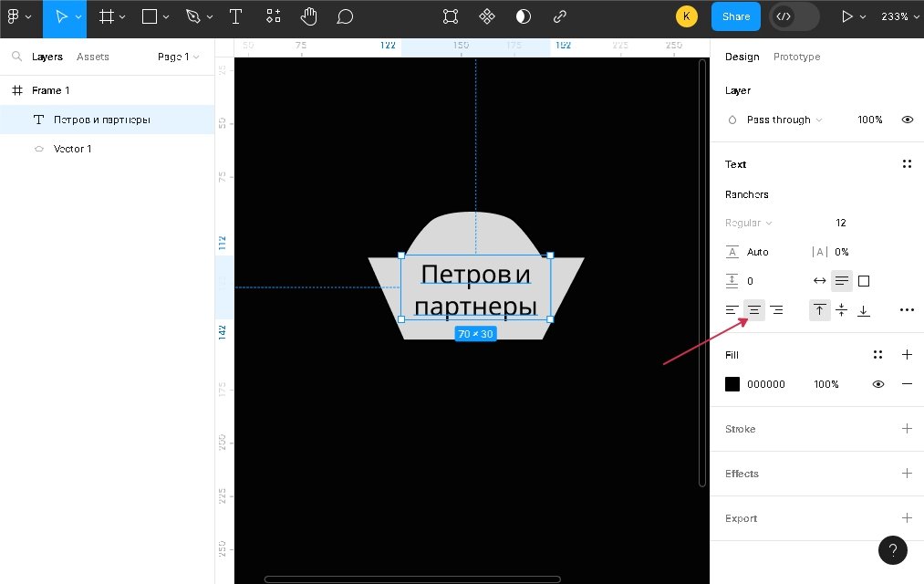Switch to the Assets tab

click(x=93, y=57)
